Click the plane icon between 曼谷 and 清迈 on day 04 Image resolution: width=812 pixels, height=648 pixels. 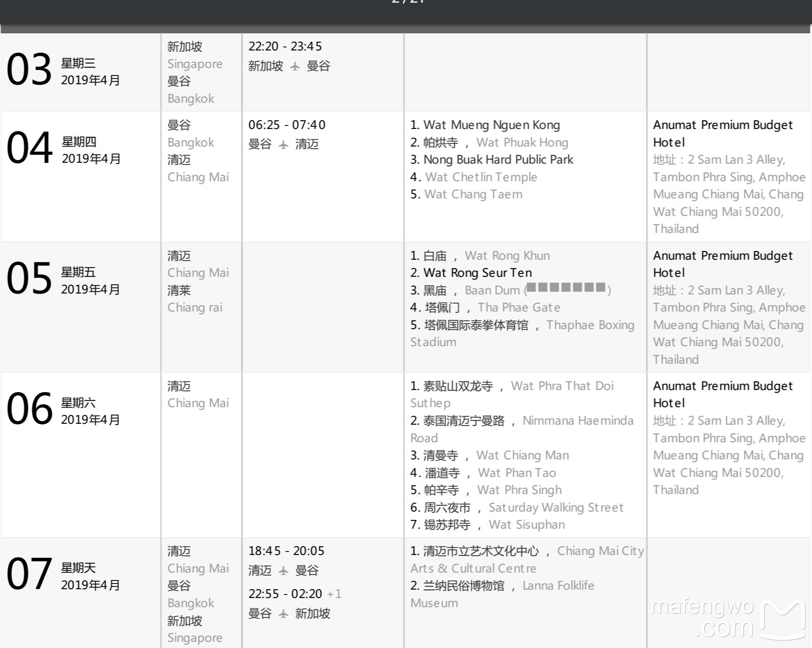[x=284, y=144]
